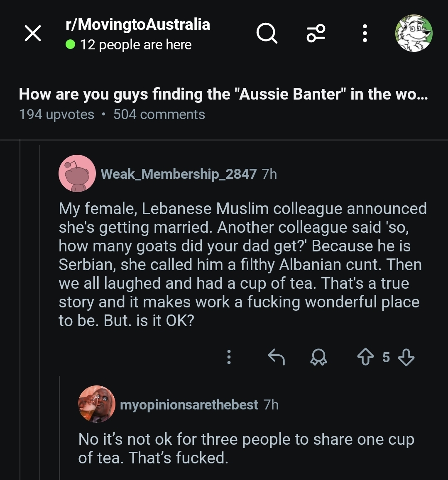Give an award with the award icon
Image resolution: width=448 pixels, height=480 pixels.
point(319,357)
